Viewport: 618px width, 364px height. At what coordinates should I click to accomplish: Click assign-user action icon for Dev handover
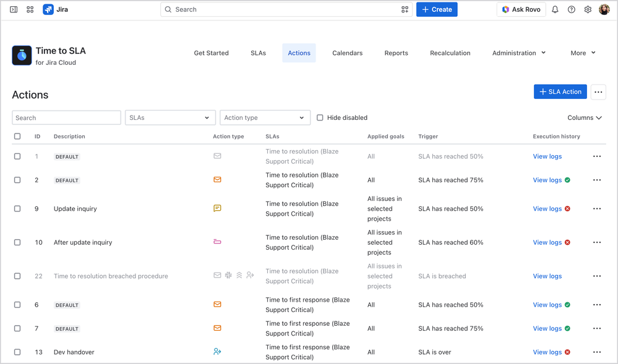point(217,352)
